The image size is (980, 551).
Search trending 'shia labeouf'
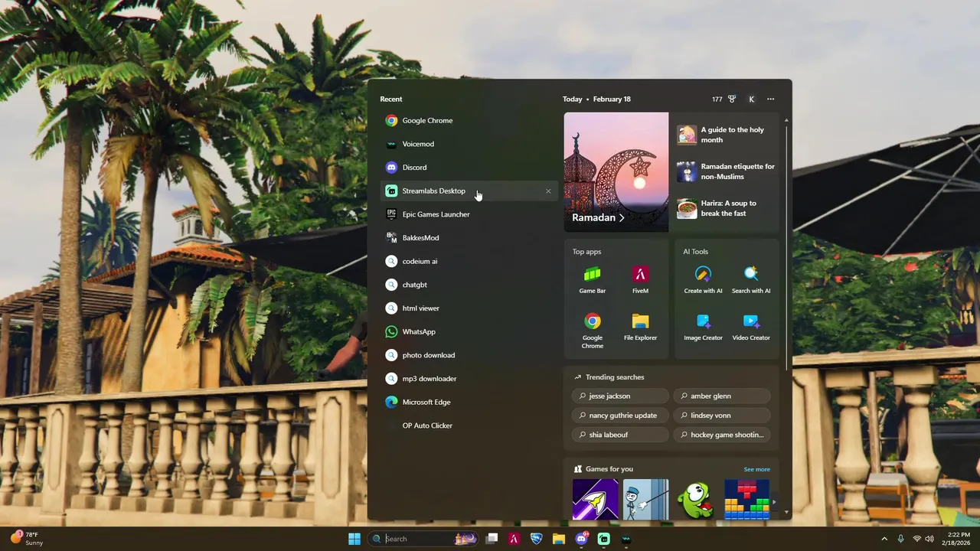click(x=620, y=435)
